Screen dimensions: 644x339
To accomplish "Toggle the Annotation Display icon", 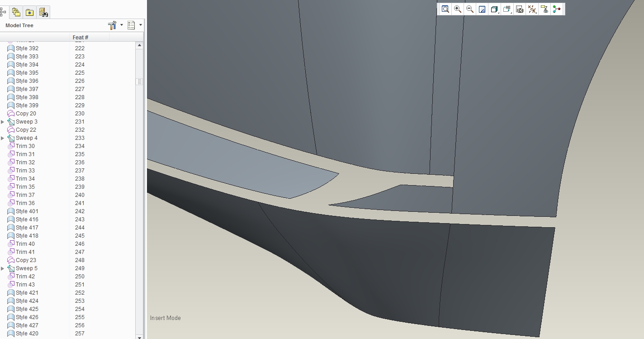I will (x=545, y=9).
